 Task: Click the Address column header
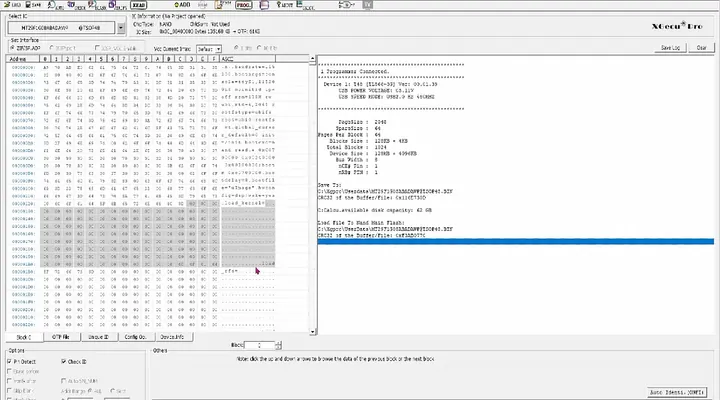[22, 59]
